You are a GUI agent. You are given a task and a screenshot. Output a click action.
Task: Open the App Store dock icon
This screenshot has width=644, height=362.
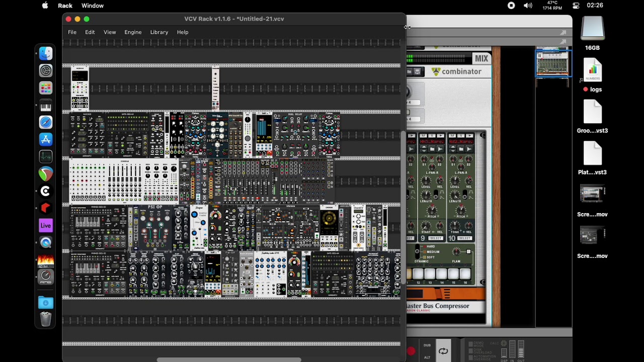pyautogui.click(x=46, y=140)
